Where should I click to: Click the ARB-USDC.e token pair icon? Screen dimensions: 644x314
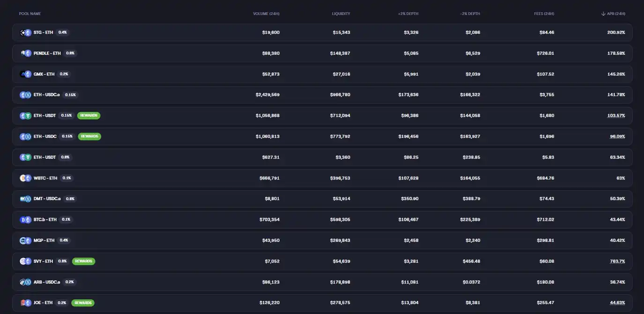[25, 282]
